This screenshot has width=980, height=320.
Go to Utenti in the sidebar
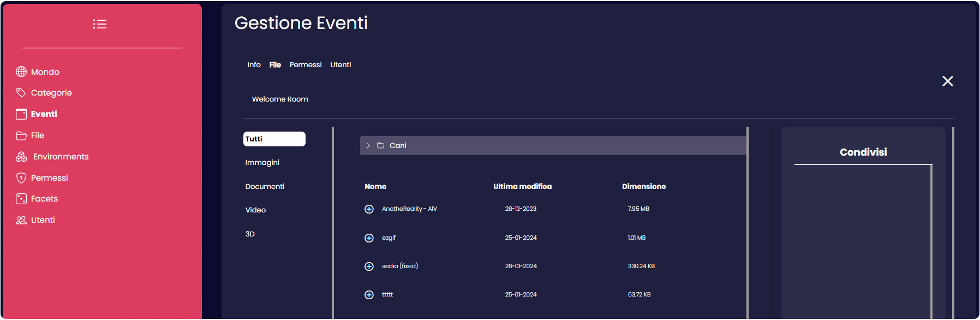(43, 220)
